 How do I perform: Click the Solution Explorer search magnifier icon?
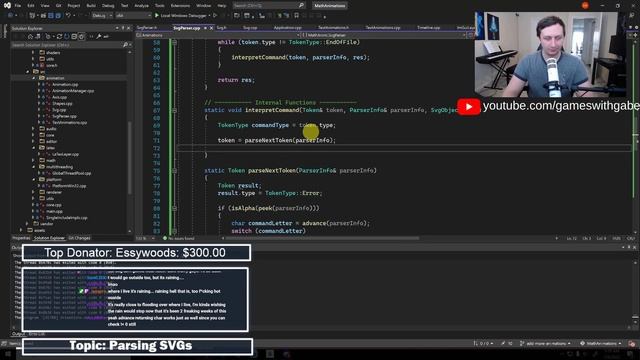125,44
